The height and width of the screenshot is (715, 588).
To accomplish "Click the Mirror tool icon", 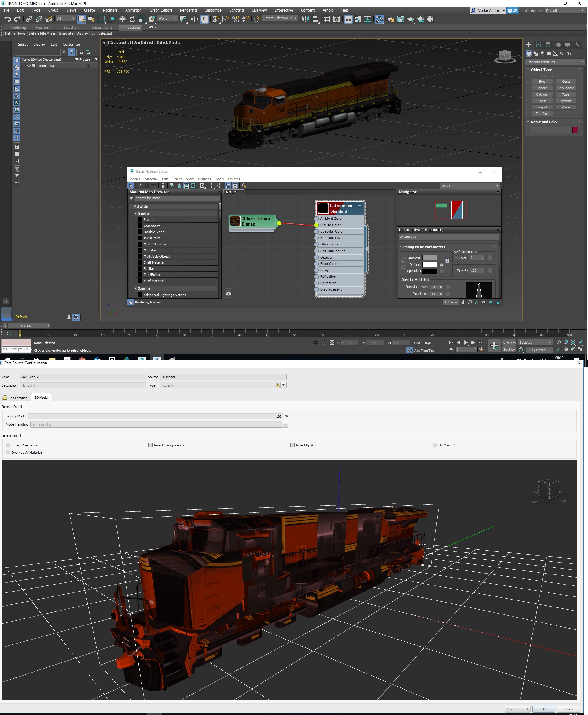I will (306, 19).
